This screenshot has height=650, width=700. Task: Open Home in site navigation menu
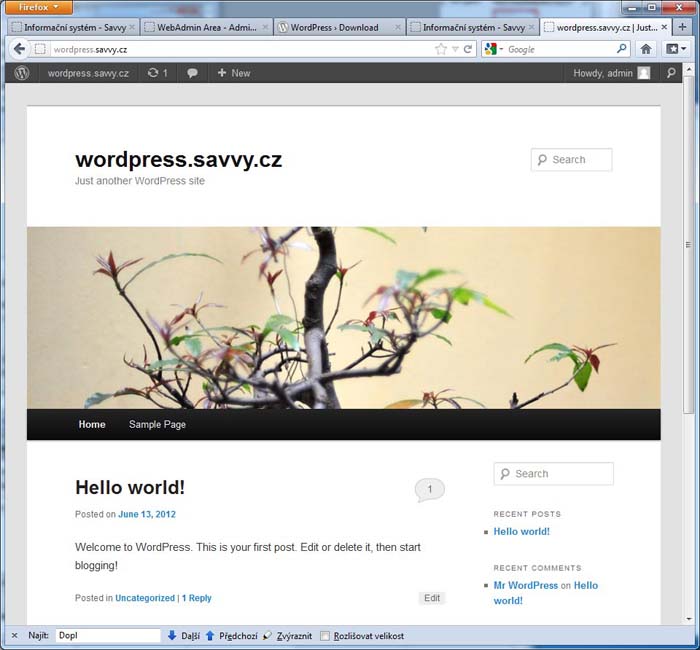tap(92, 424)
